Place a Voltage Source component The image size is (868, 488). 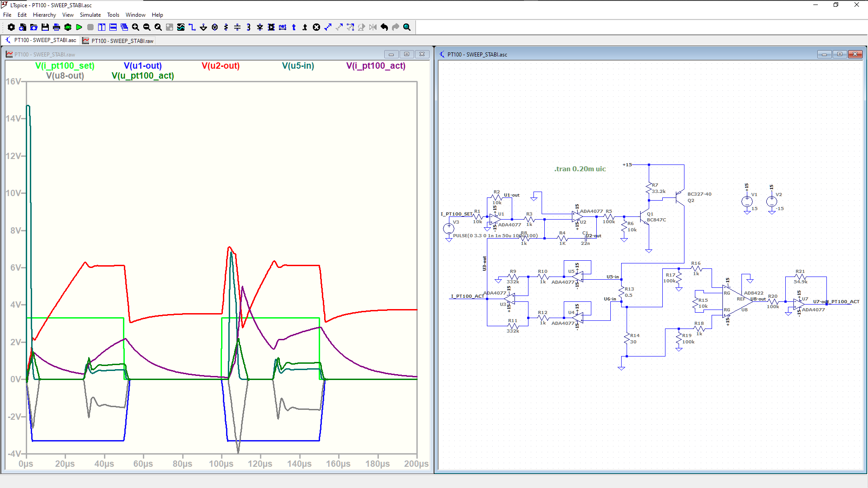click(x=215, y=27)
